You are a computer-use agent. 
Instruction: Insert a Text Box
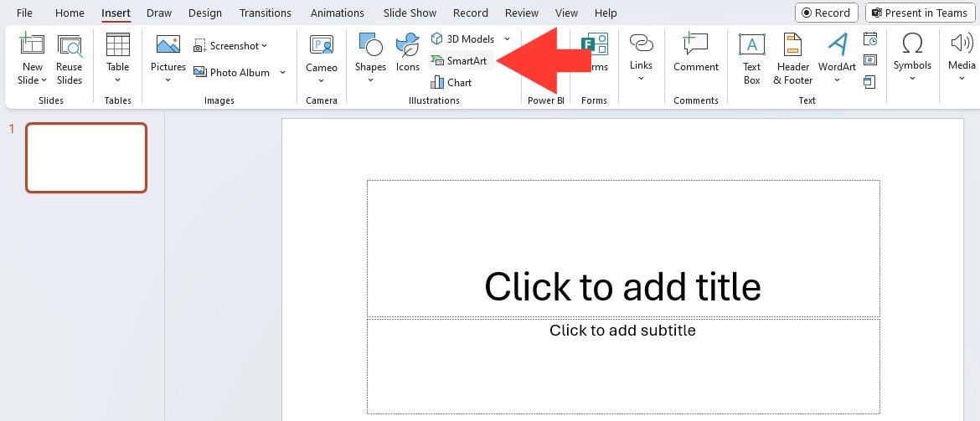752,59
